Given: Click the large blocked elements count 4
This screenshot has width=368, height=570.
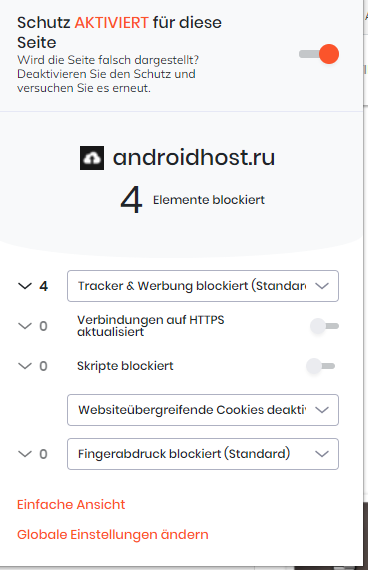Looking at the screenshot, I should pos(131,200).
